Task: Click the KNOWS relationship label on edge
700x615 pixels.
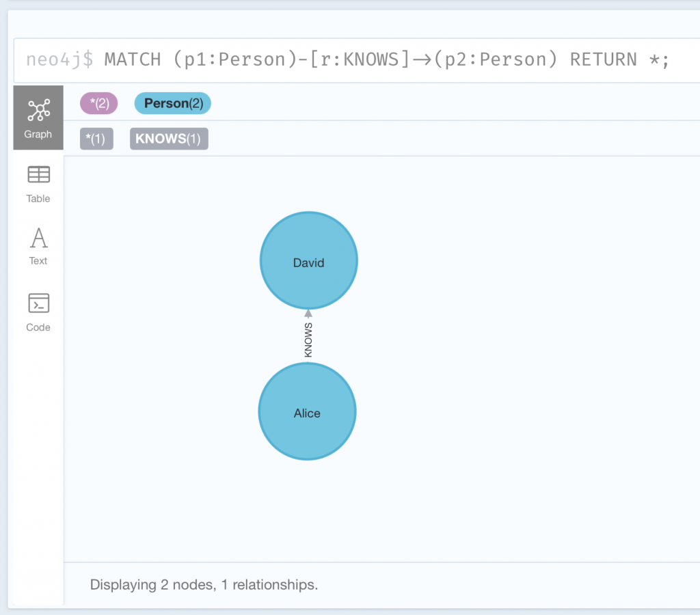Action: click(x=308, y=340)
